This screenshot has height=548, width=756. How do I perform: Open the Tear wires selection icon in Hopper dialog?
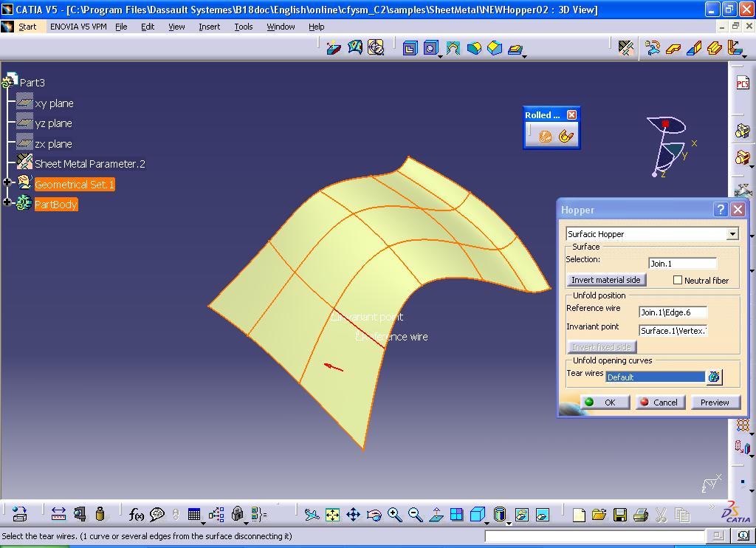pyautogui.click(x=713, y=377)
